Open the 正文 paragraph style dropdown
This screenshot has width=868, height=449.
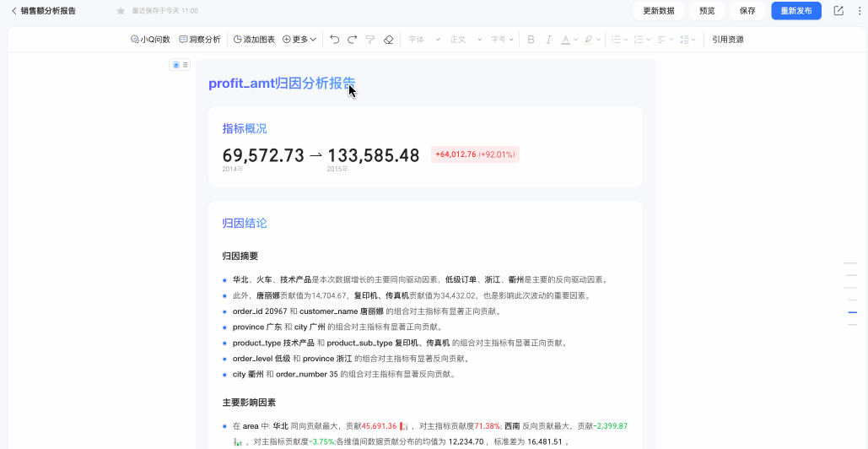point(466,40)
